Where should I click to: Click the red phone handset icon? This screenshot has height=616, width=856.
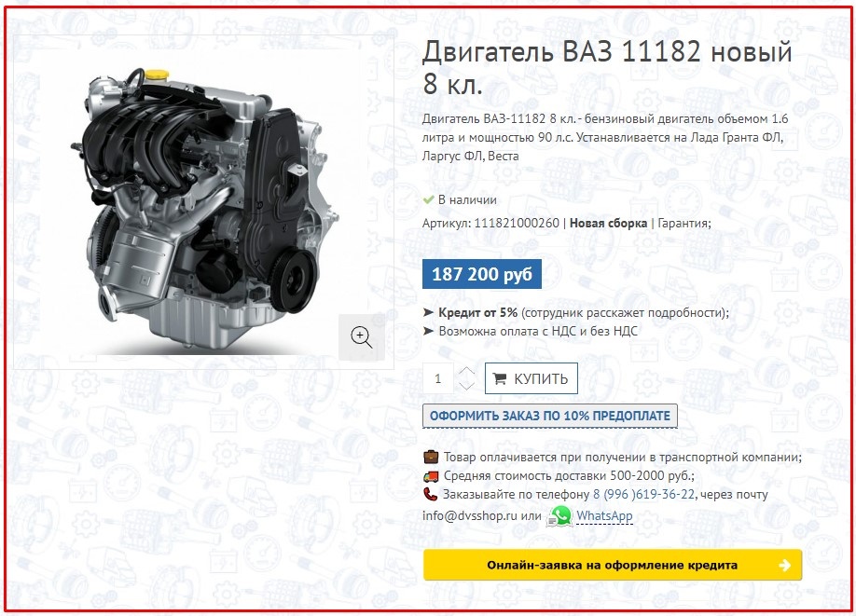click(x=430, y=494)
